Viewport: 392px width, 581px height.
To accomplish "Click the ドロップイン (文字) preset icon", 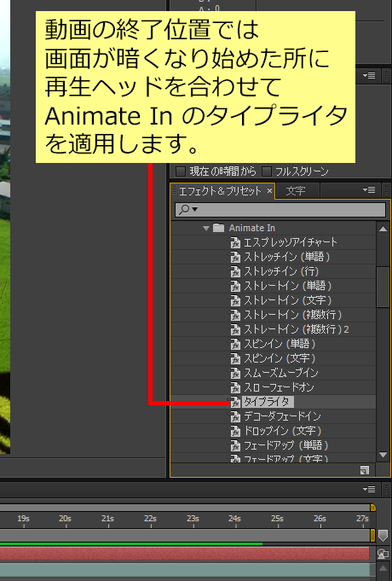I will 235,432.
